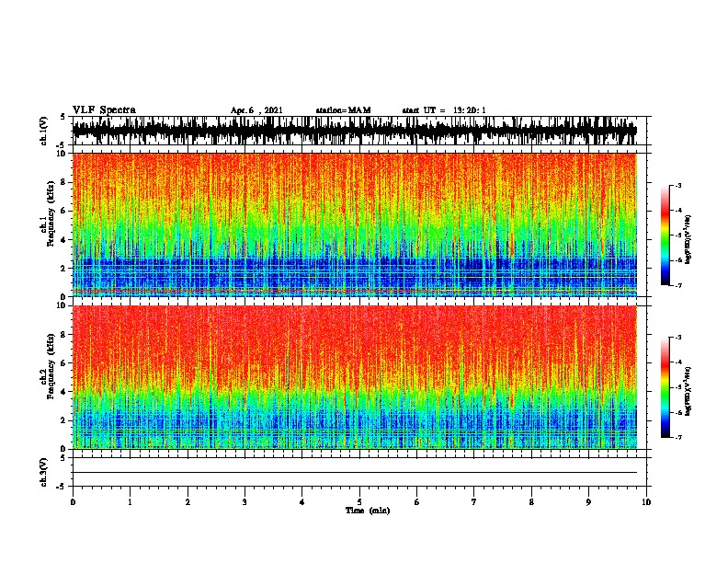Click the ch.1(V) waveform axis label
The height and width of the screenshot is (563, 728).
click(x=43, y=131)
